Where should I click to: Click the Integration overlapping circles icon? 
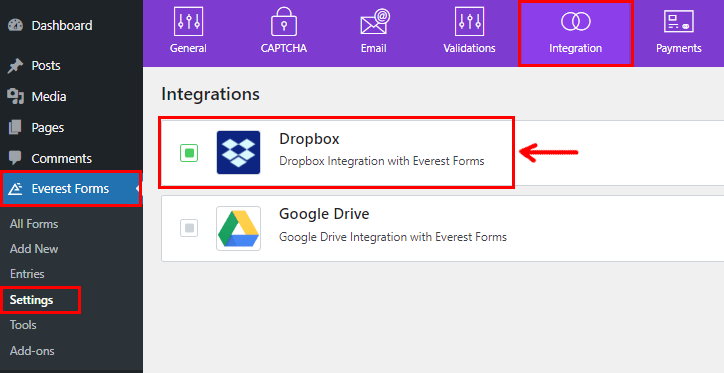click(x=575, y=21)
